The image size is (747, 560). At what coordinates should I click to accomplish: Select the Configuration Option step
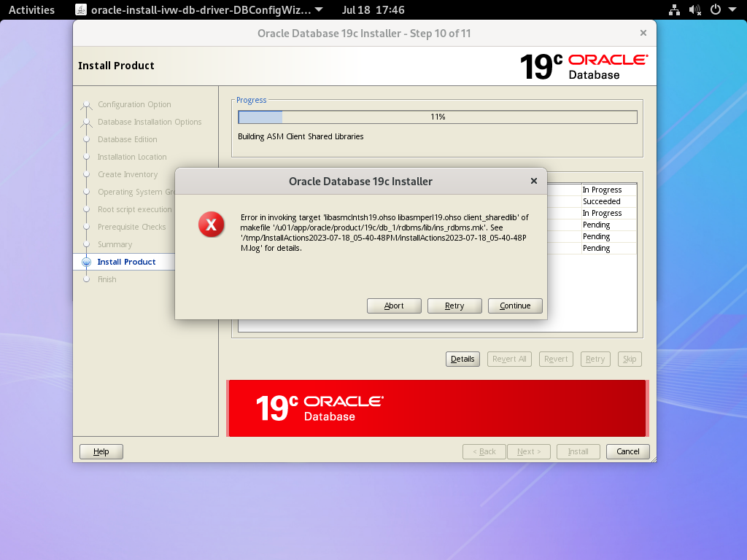pyautogui.click(x=134, y=104)
